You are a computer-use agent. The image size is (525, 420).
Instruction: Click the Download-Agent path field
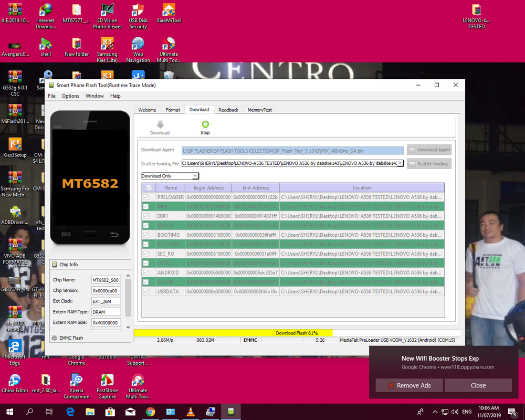tap(292, 151)
